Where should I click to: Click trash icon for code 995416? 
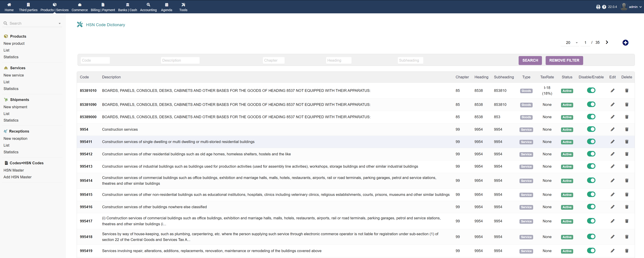626,207
